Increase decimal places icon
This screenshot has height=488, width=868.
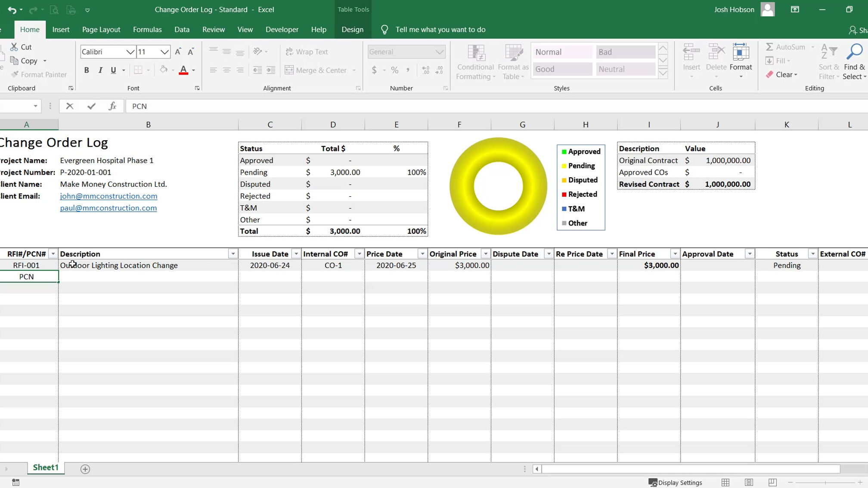coord(426,70)
